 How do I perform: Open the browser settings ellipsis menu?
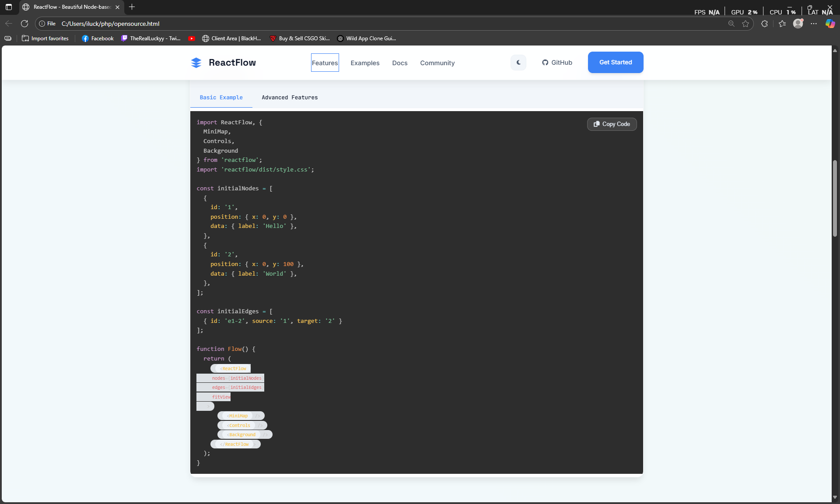coord(814,24)
